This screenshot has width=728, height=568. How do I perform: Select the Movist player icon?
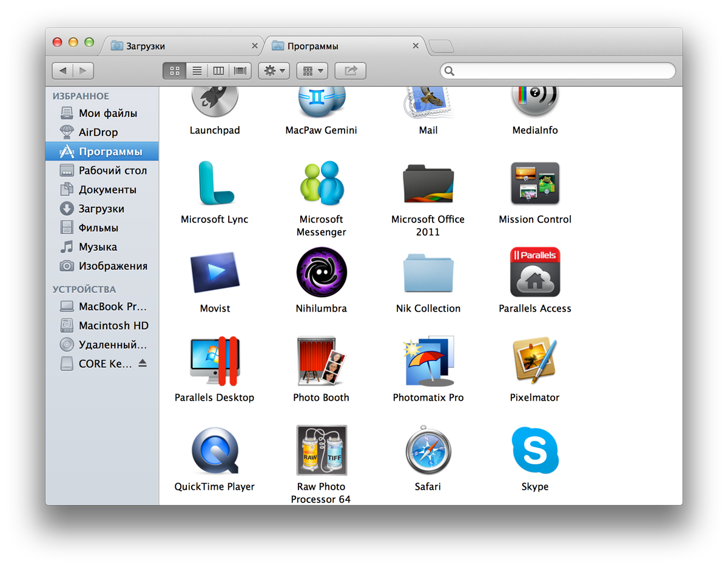point(215,273)
